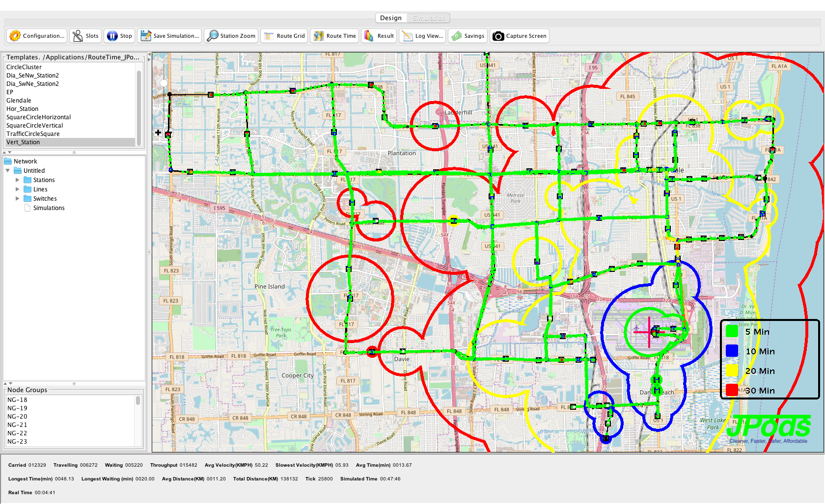Click the Slots toolbar button
This screenshot has width=825, height=504.
tap(85, 36)
